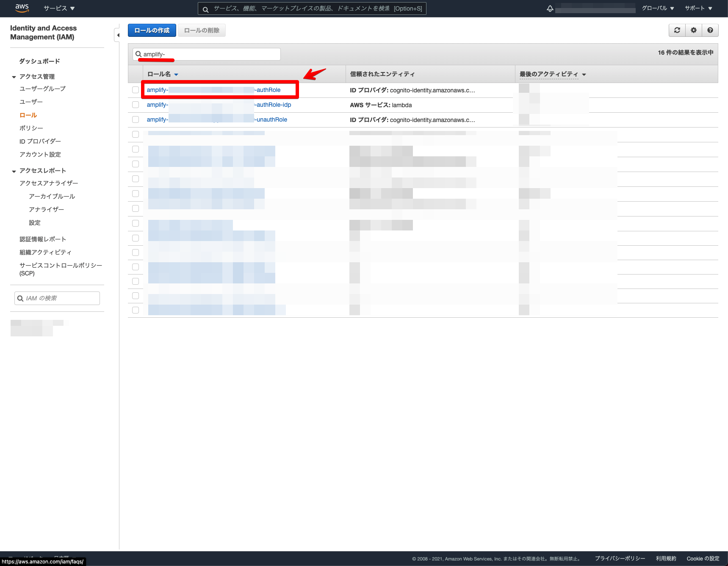Click the ロールの作成 button

pyautogui.click(x=152, y=30)
